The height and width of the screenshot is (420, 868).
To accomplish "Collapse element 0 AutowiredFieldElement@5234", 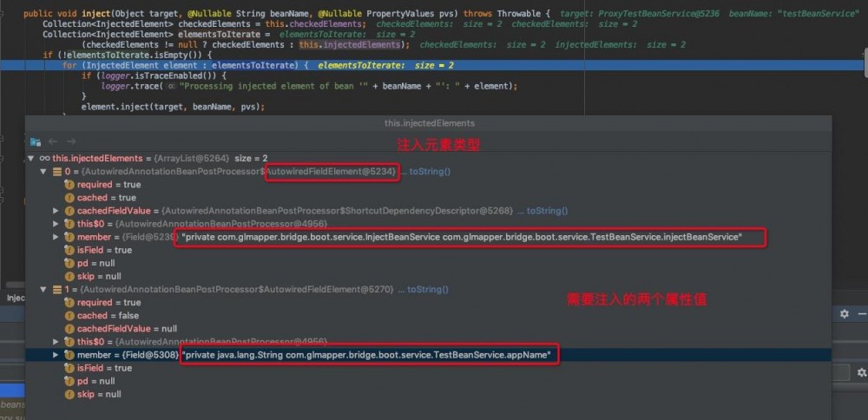I will pos(43,172).
